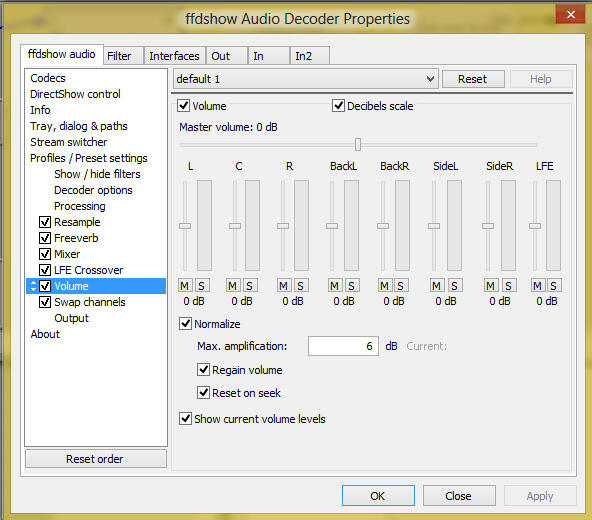Open the default 1 preset dropdown
The image size is (592, 520).
[x=306, y=79]
